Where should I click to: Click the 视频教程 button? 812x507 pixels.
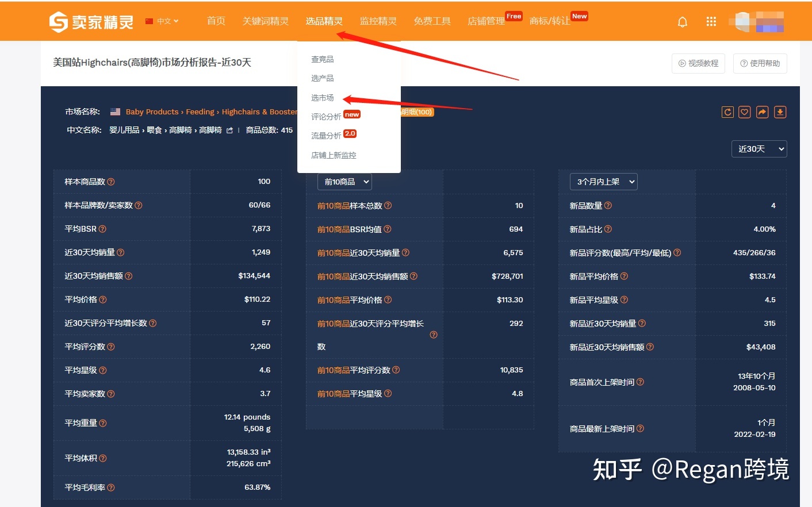(699, 63)
